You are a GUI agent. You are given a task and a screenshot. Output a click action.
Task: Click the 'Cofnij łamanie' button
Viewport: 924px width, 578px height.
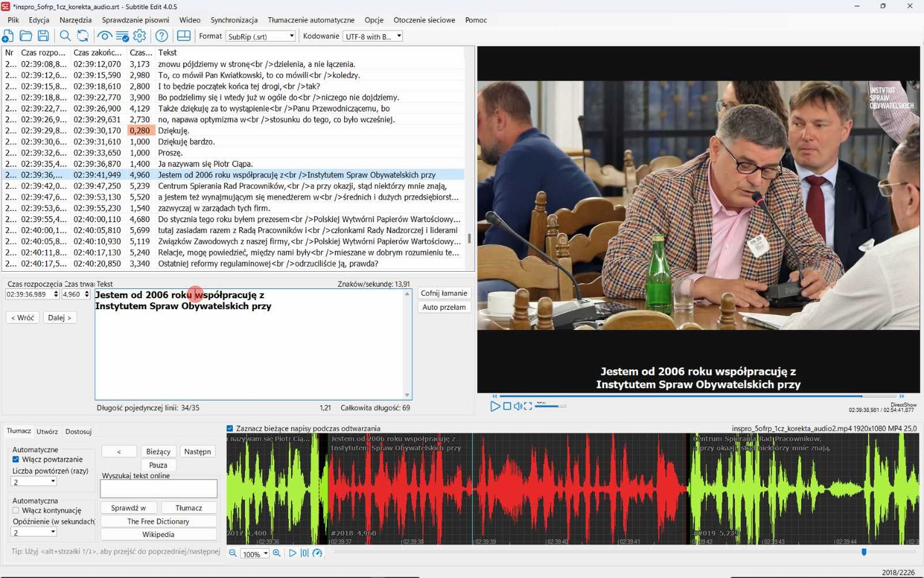point(444,293)
